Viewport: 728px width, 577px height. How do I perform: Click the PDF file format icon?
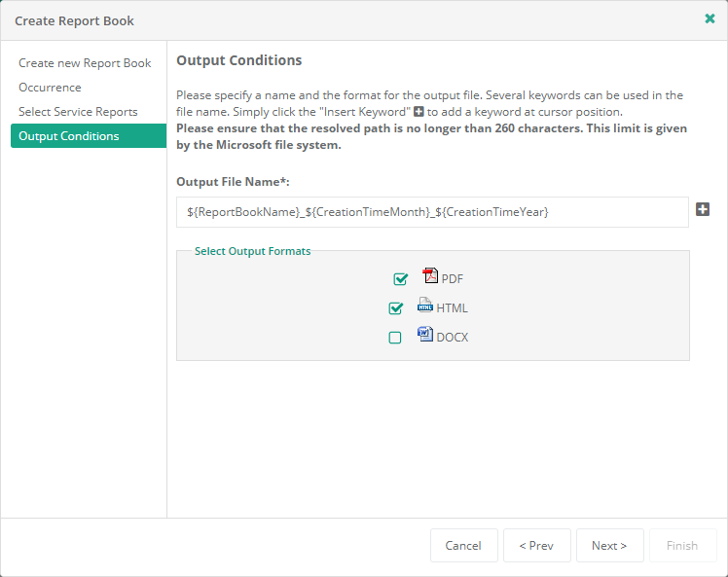pyautogui.click(x=430, y=275)
